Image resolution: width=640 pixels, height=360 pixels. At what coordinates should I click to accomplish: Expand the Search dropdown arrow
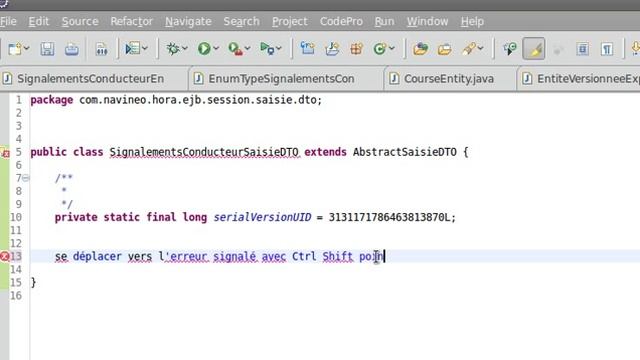[x=480, y=49]
